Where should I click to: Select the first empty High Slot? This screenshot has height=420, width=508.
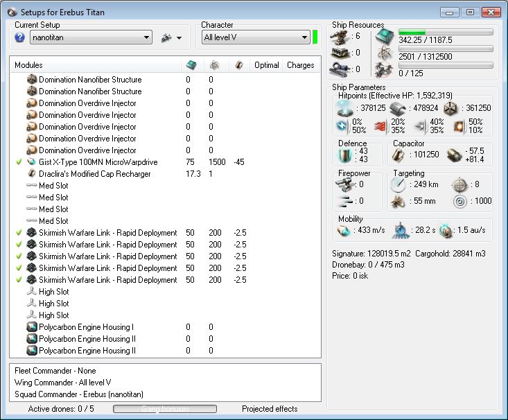165,291
